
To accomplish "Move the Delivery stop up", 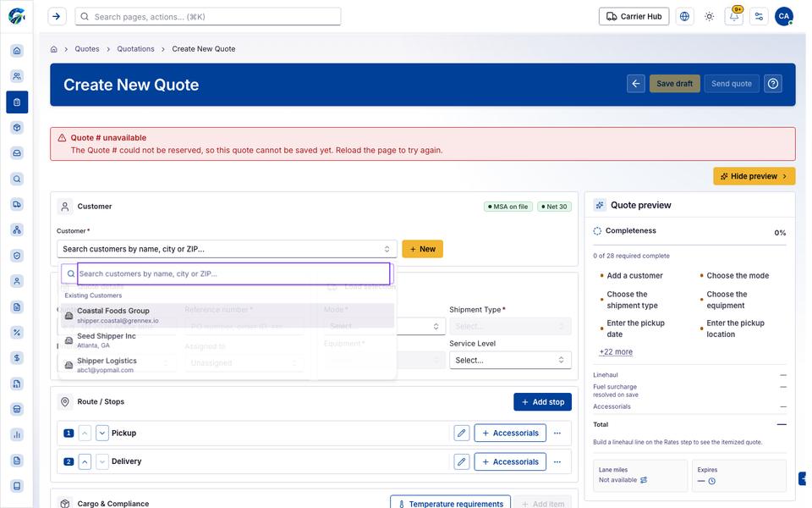I will click(x=85, y=461).
